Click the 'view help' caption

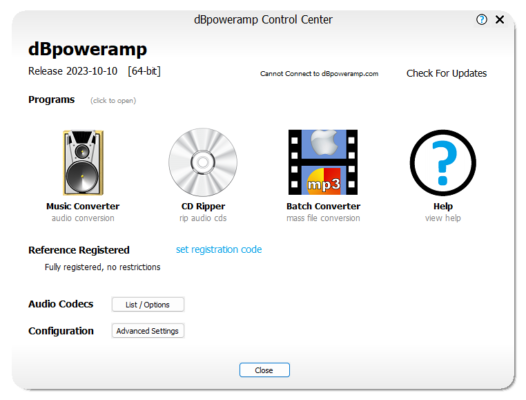click(x=443, y=218)
